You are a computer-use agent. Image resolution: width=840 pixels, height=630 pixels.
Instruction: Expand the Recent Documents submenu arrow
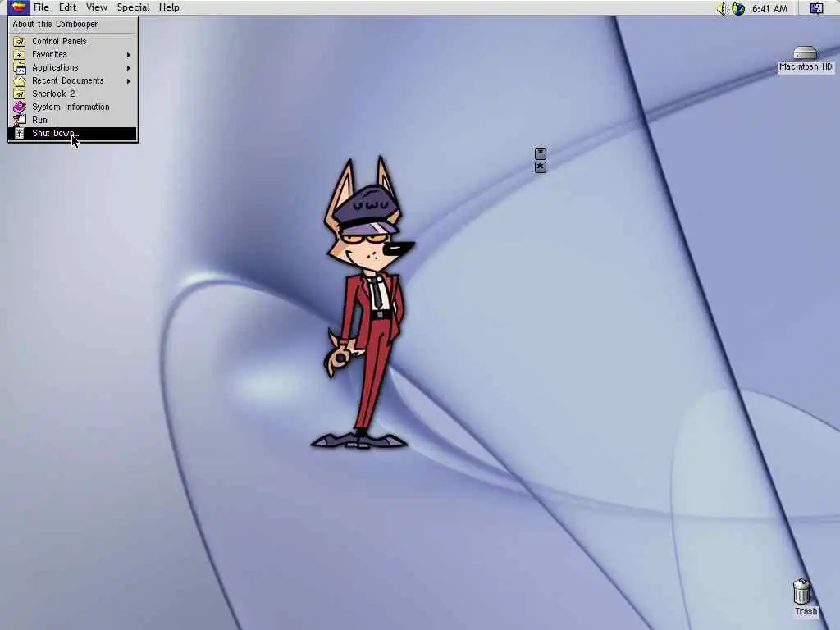pyautogui.click(x=129, y=81)
